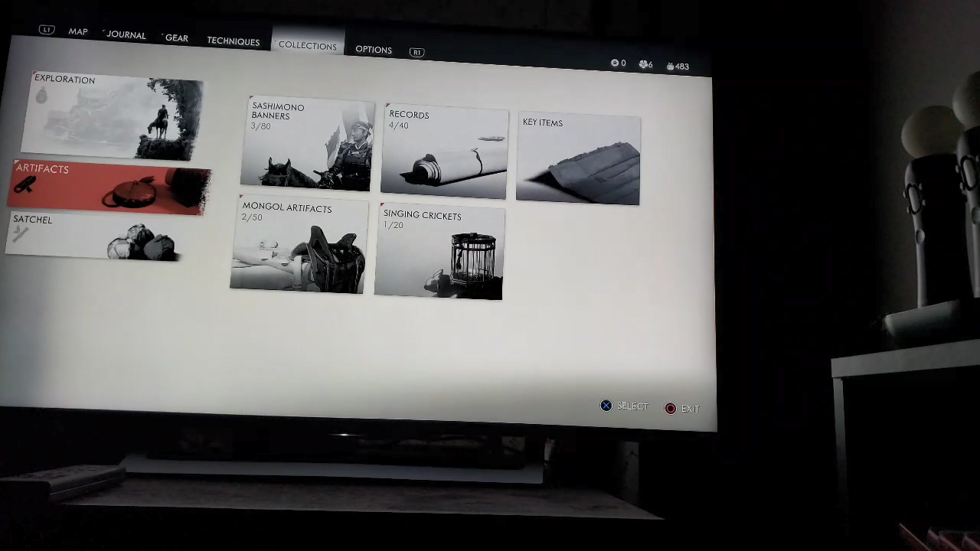Click the resource counter icon showing 0

point(614,63)
